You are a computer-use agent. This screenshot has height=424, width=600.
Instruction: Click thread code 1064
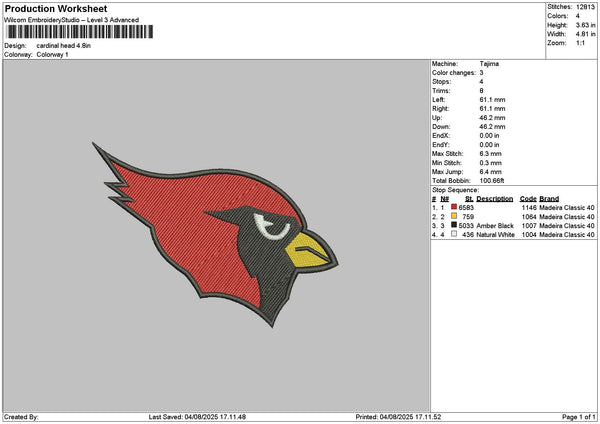pyautogui.click(x=529, y=217)
